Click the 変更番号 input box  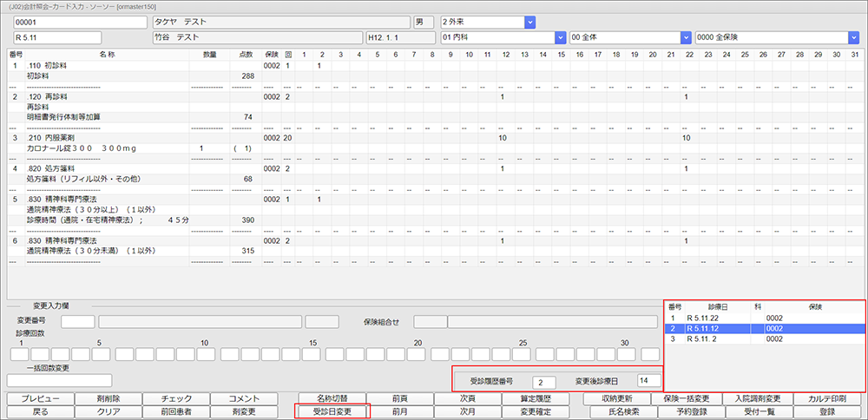78,322
